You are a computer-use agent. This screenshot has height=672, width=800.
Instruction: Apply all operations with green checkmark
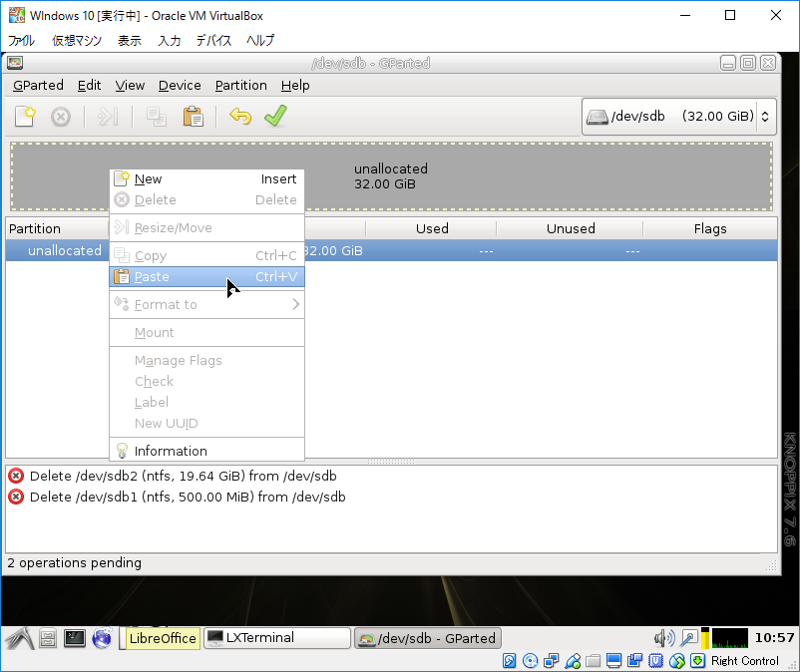click(x=275, y=116)
